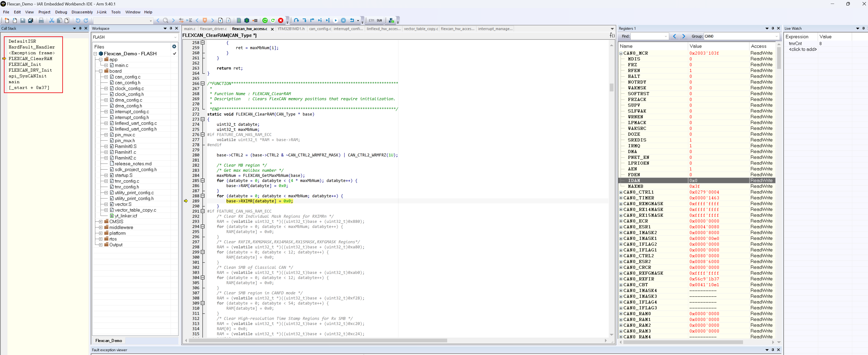Viewport: 868px width, 355px height.
Task: Toggle pin on the Workspace panel
Action: pos(171,29)
